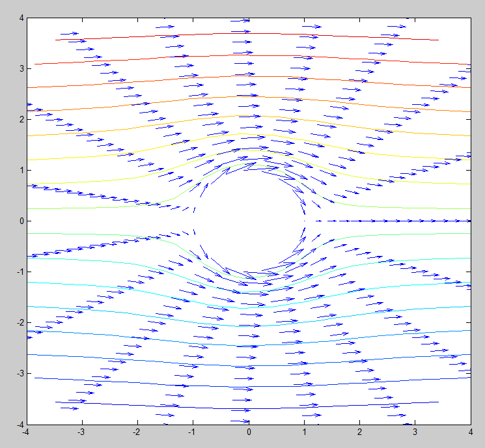Image resolution: width=485 pixels, height=448 pixels.
Task: Click the y-axis tick label 0
Action: (x=20, y=221)
